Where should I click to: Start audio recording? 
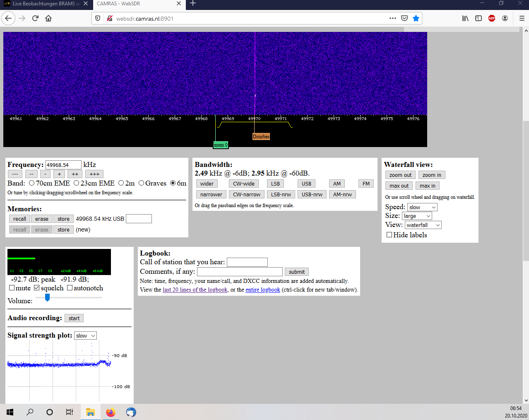tap(74, 318)
